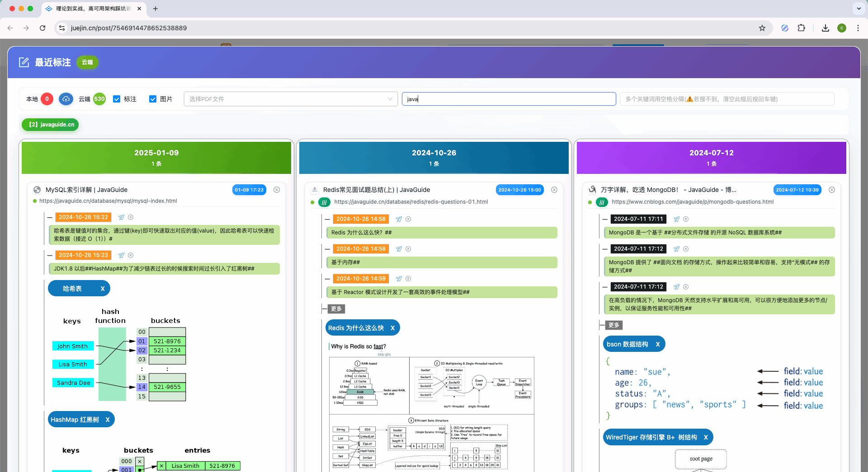Click green stripe icon beside Redis URL
This screenshot has height=472, width=868.
pos(324,202)
